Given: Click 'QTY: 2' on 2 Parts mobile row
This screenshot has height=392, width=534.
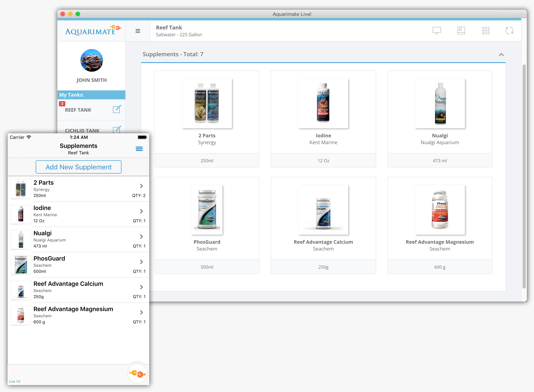Looking at the screenshot, I should [x=139, y=195].
